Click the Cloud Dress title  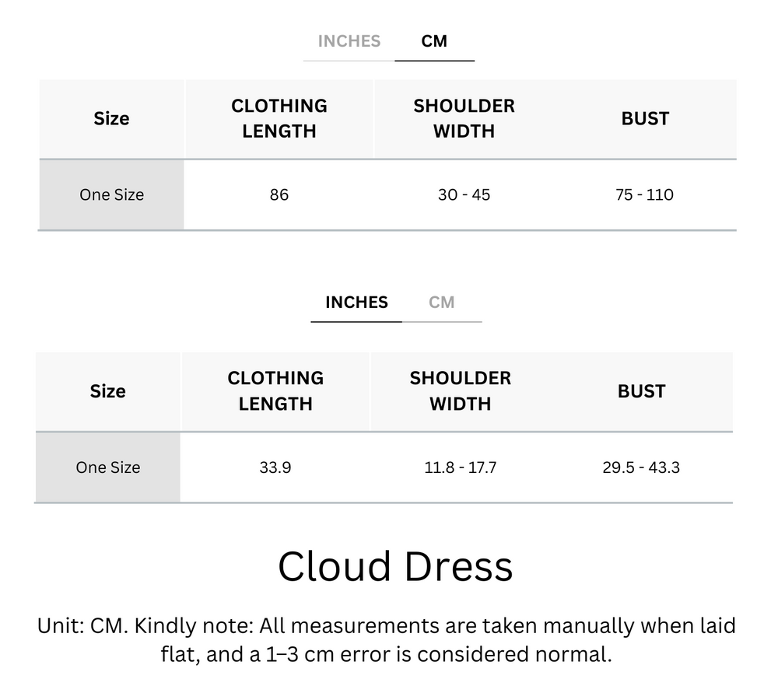point(395,567)
